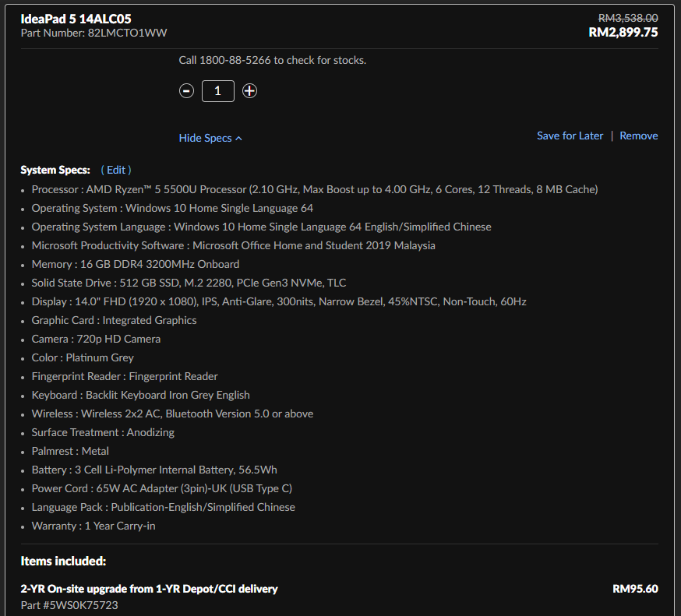
Task: Open the system specs Edit link
Action: (x=116, y=170)
